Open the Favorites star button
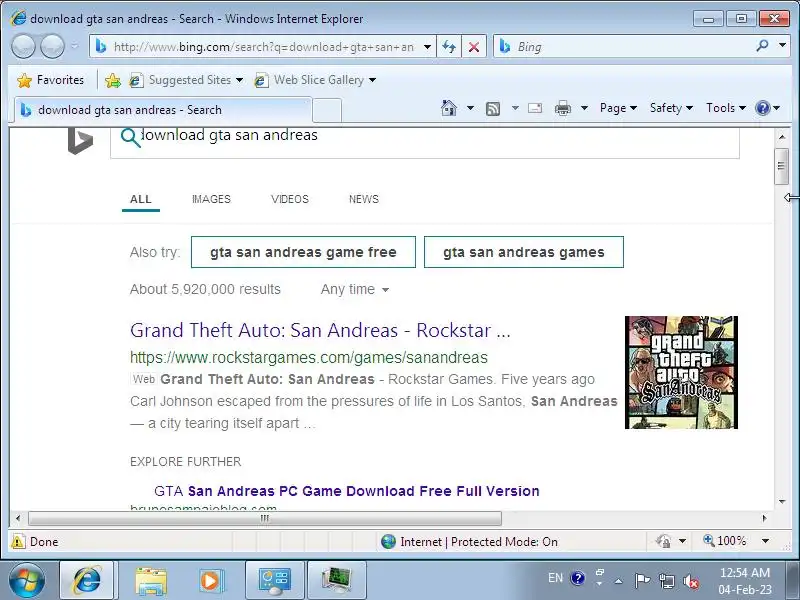 pos(50,80)
